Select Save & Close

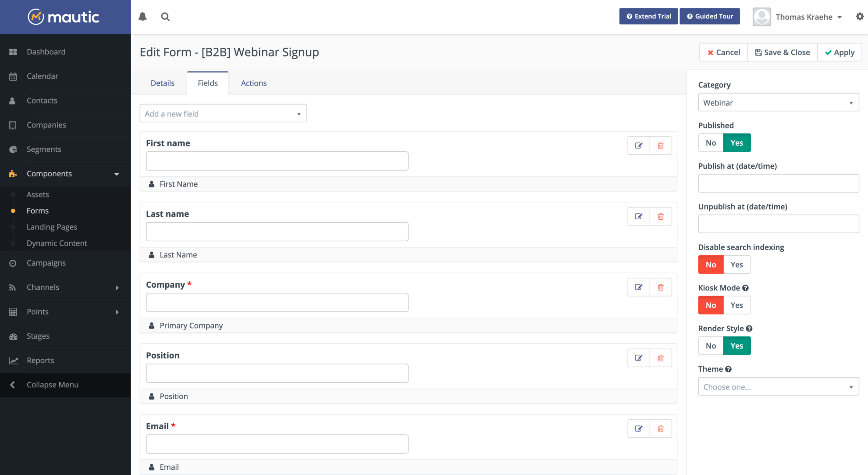tap(783, 52)
